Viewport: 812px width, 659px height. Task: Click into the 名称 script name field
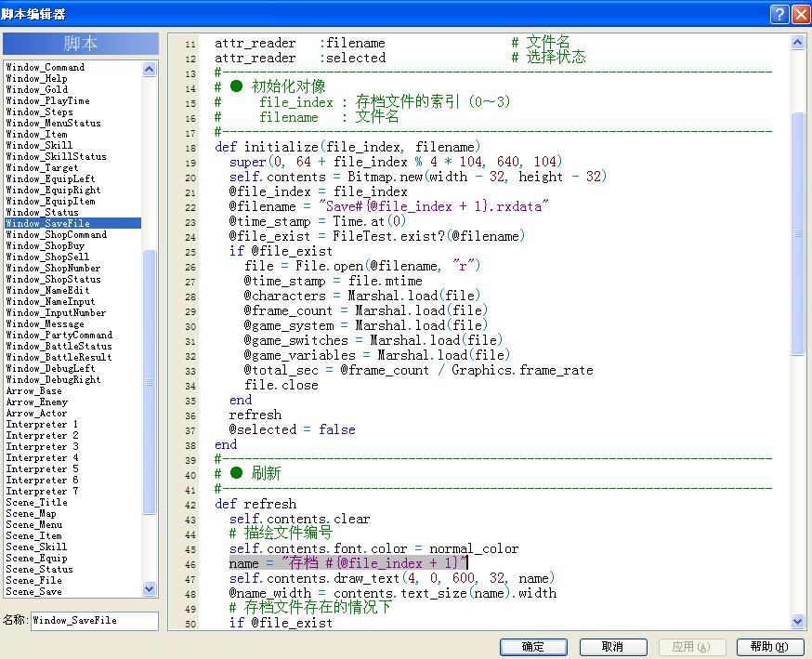95,621
